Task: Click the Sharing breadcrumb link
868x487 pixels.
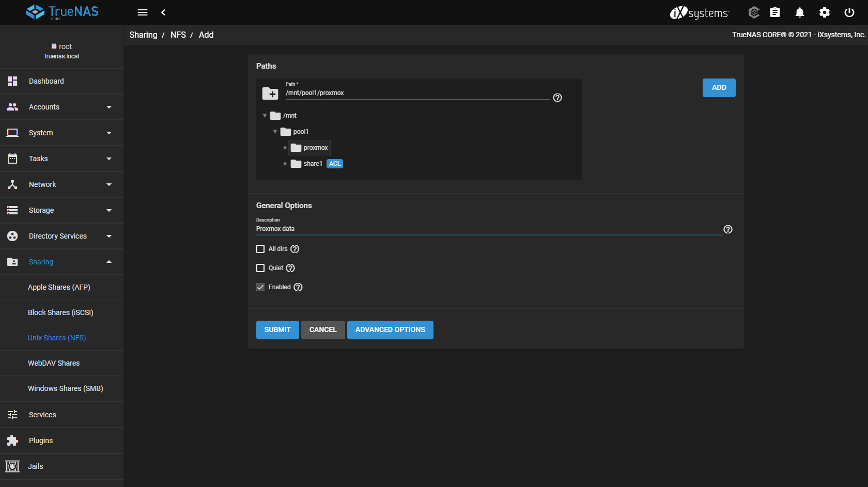Action: point(143,35)
